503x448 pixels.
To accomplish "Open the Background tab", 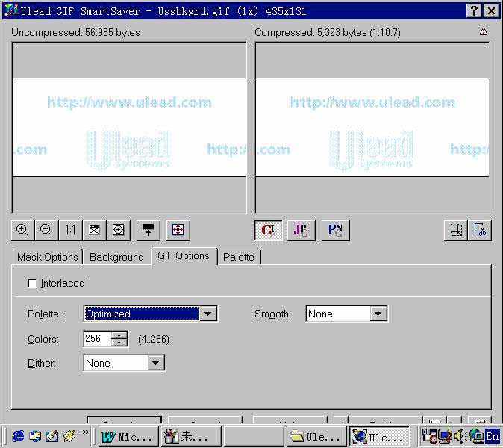I will pyautogui.click(x=116, y=257).
